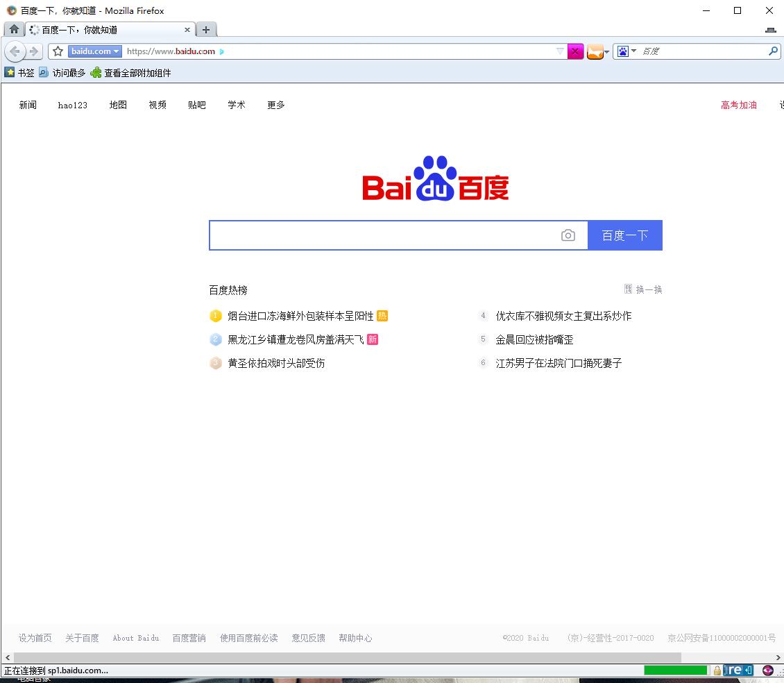Open the search engine selector dropdown
This screenshot has width=784, height=683.
tap(635, 51)
